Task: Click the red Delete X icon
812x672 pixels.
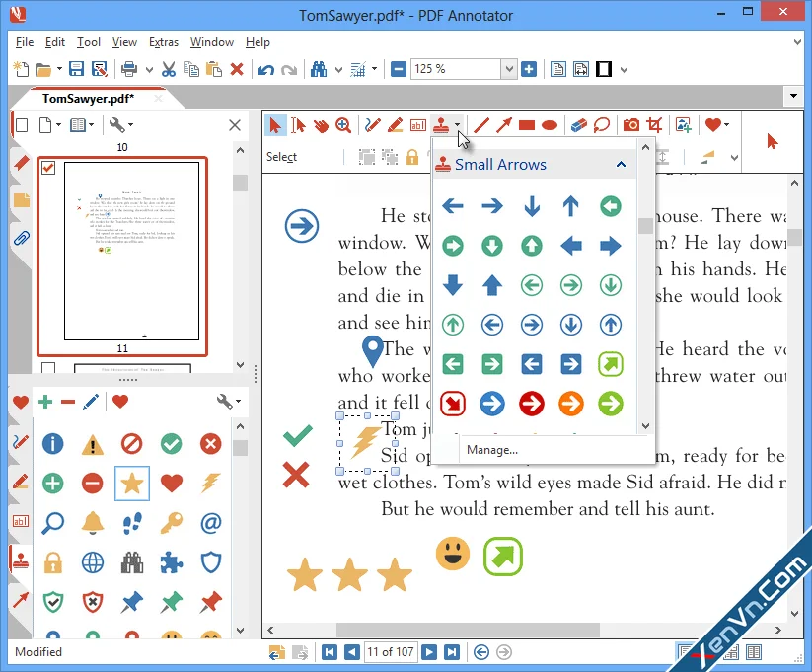Action: point(237,69)
